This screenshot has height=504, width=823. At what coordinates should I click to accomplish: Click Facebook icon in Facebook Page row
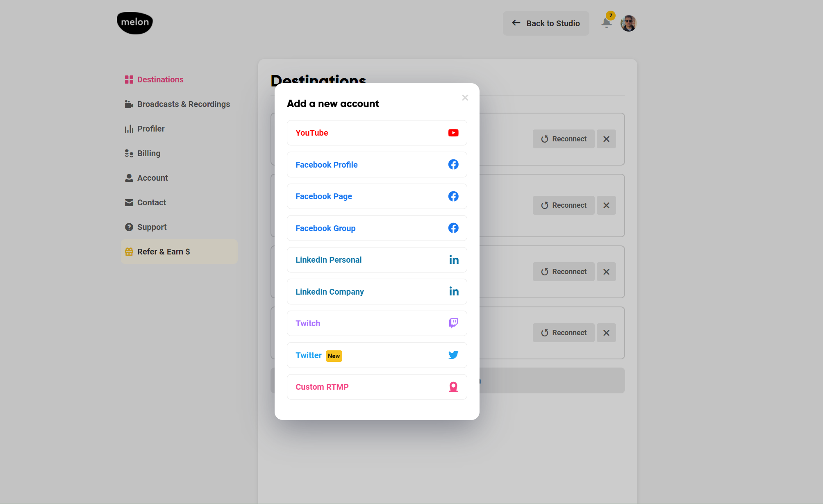click(x=453, y=196)
